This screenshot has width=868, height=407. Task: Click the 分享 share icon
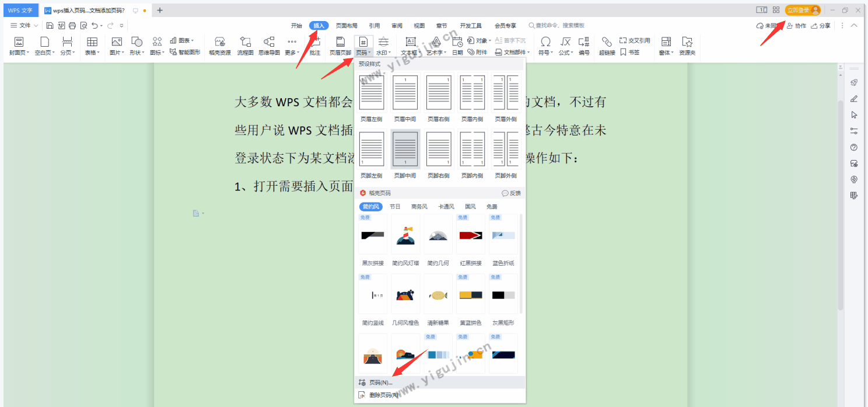821,26
